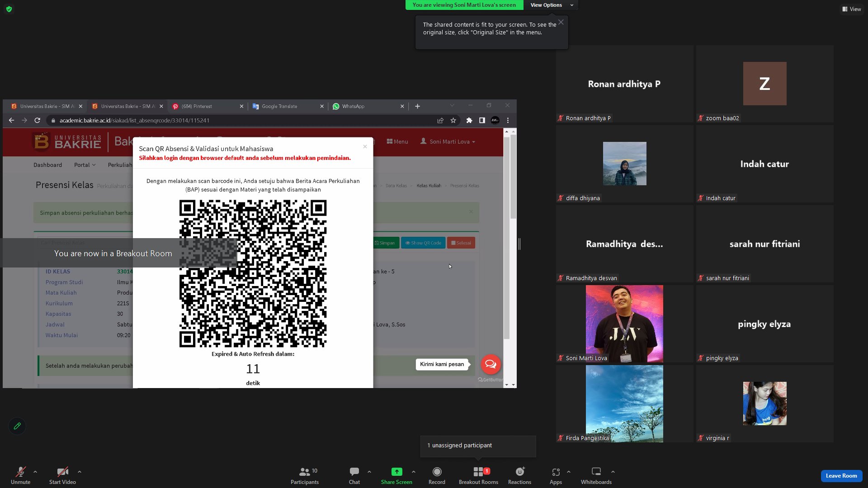Viewport: 868px width, 488px height.
Task: Click the 1 unassigned participant notice
Action: [478, 446]
